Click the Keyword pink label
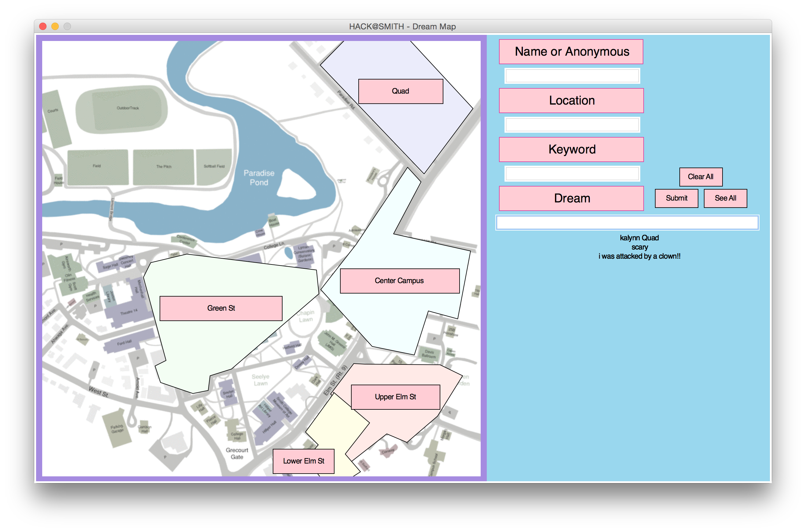806x532 pixels. pos(571,149)
